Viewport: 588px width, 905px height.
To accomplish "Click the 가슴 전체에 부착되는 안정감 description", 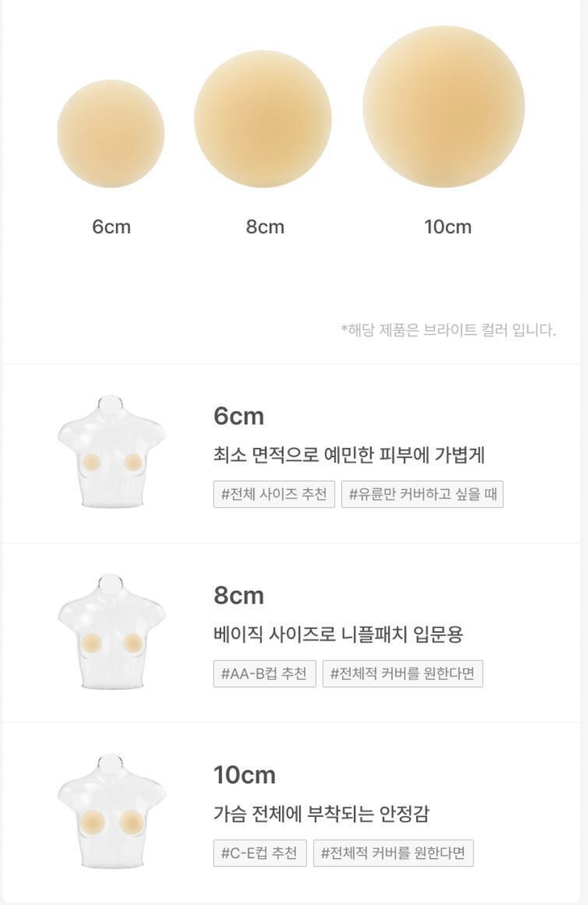I will point(321,814).
